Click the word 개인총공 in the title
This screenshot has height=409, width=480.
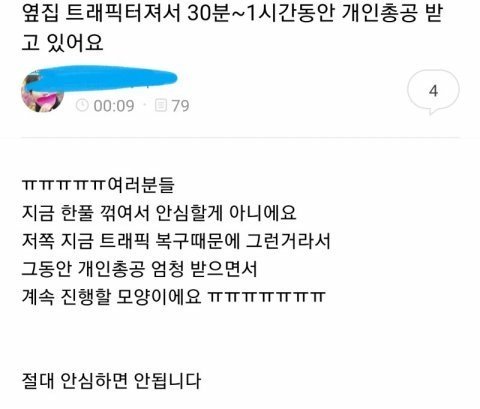[380, 13]
